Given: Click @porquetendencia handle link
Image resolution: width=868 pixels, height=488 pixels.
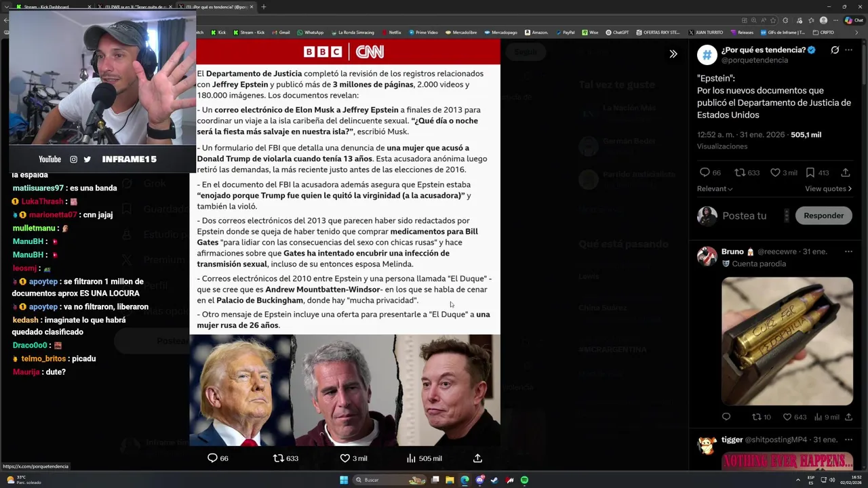Looking at the screenshot, I should click(754, 60).
